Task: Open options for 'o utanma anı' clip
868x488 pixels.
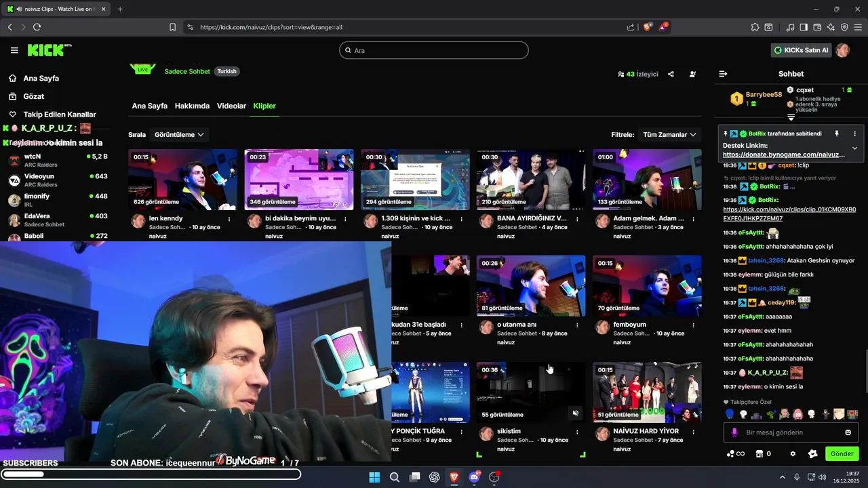Action: (x=577, y=325)
